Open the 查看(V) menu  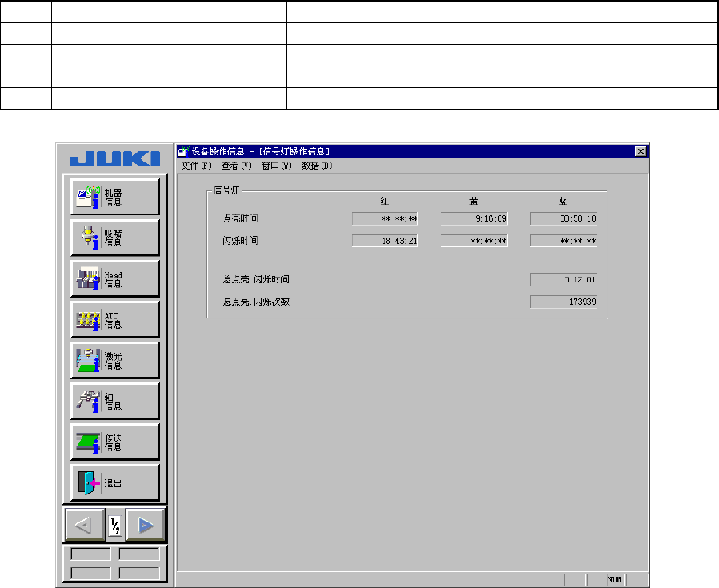(x=236, y=166)
